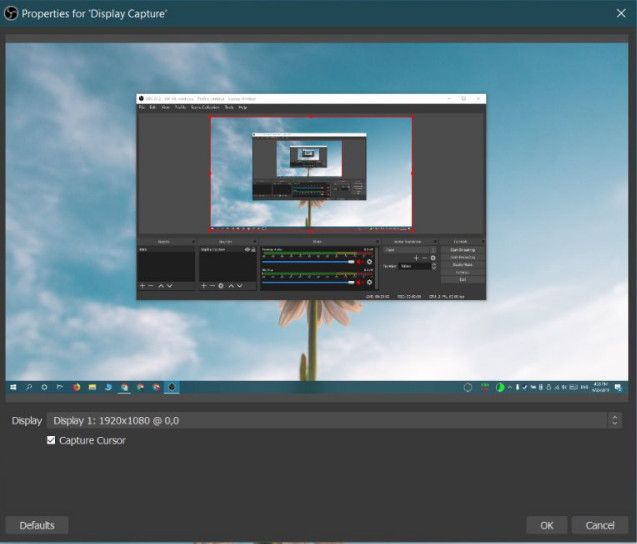The image size is (637, 544).
Task: Open the File menu in the previewed OBS window
Action: (142, 108)
